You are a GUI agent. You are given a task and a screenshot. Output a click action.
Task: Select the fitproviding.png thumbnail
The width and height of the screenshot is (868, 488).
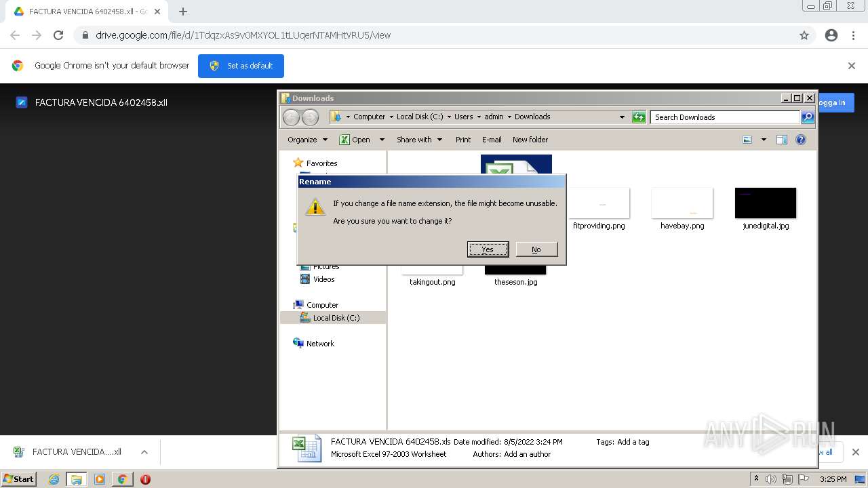point(599,203)
